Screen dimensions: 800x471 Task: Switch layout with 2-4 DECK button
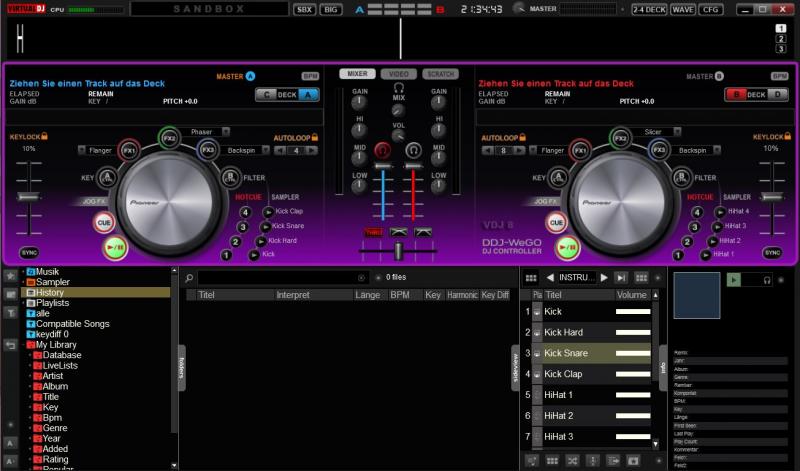(x=649, y=9)
